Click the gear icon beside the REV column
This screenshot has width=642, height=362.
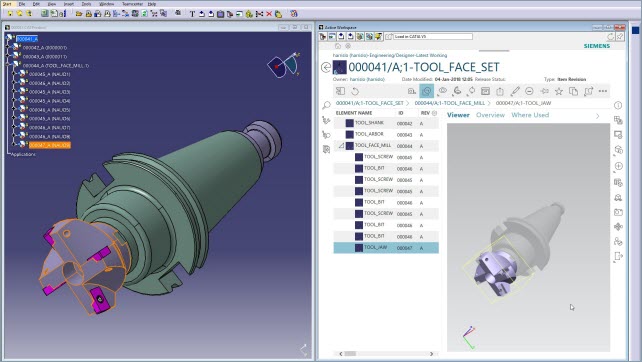pos(434,113)
